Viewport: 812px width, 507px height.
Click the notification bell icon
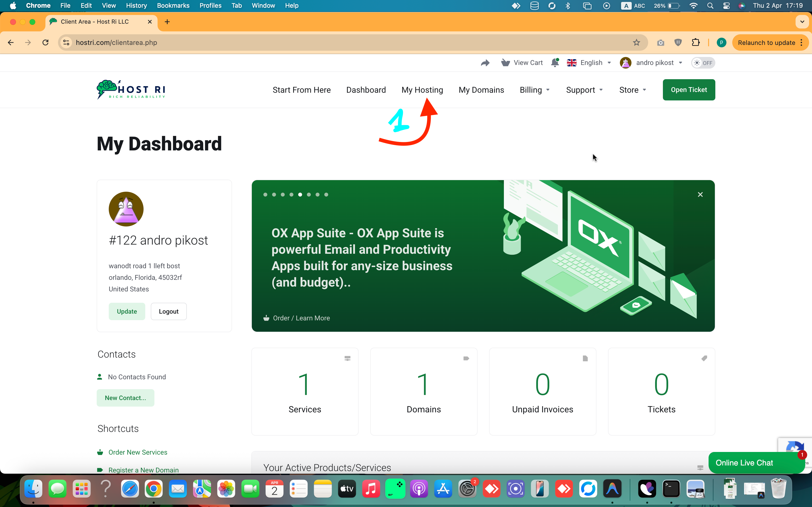pos(555,63)
